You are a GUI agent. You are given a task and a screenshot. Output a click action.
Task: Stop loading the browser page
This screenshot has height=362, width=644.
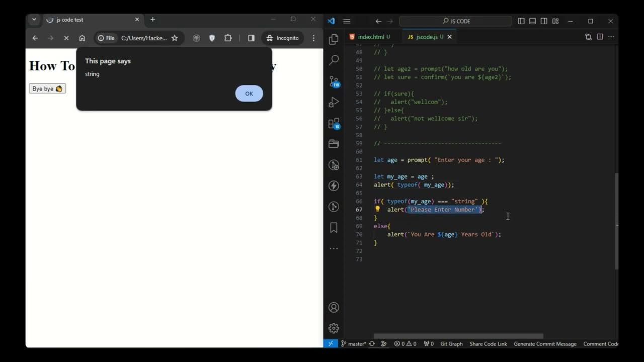pos(66,38)
